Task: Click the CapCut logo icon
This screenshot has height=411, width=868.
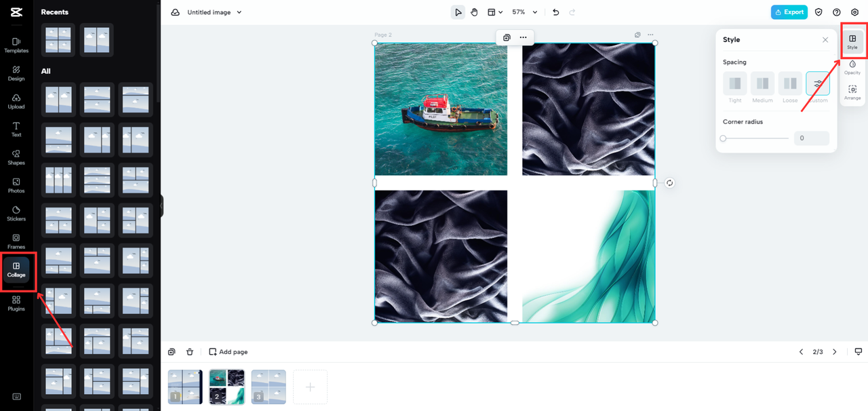Action: coord(16,12)
